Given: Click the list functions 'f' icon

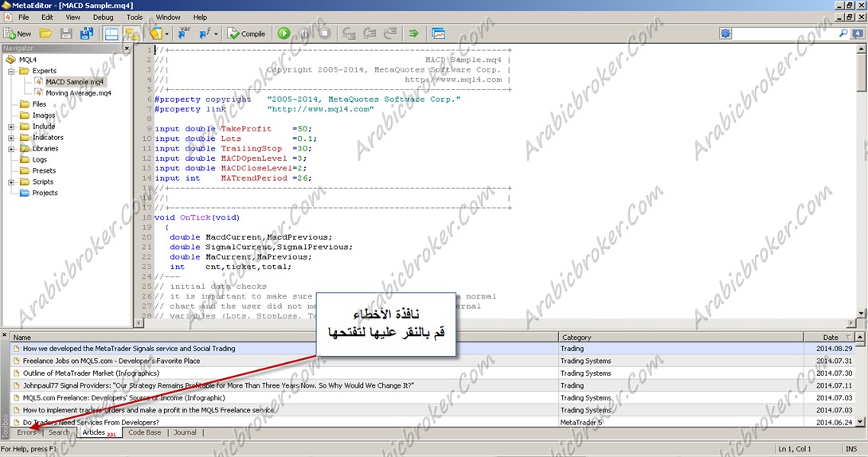Looking at the screenshot, I should click(x=205, y=33).
